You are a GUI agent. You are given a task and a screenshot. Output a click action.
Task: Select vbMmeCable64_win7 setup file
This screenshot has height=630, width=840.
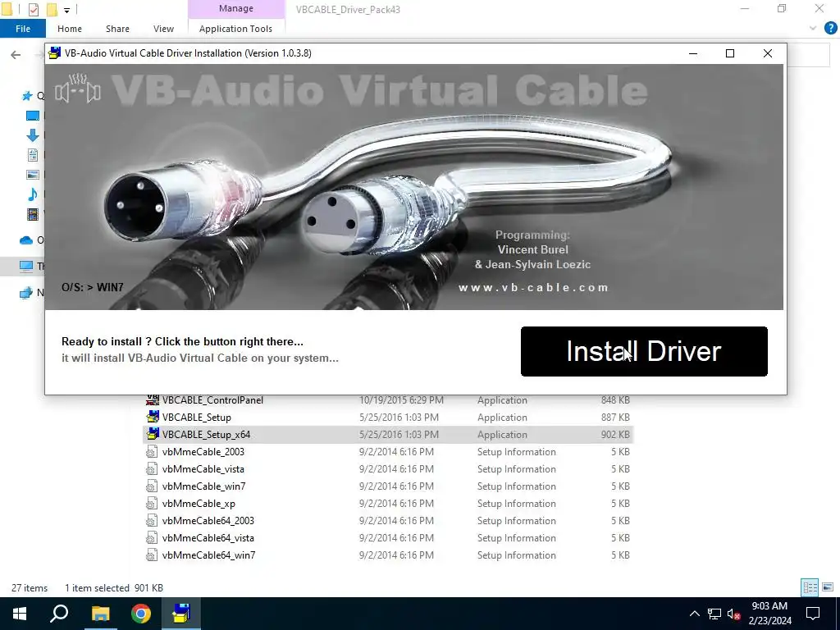pyautogui.click(x=388, y=555)
